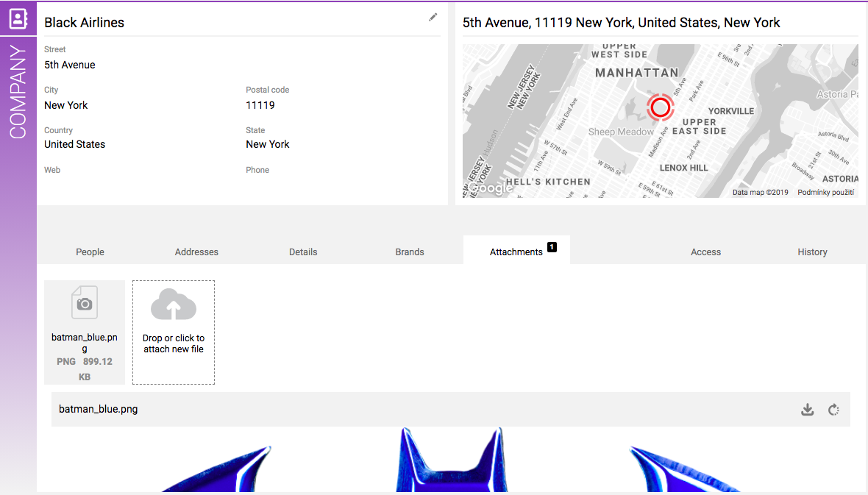868x495 pixels.
Task: Click the attachments count badge 1
Action: pyautogui.click(x=552, y=247)
